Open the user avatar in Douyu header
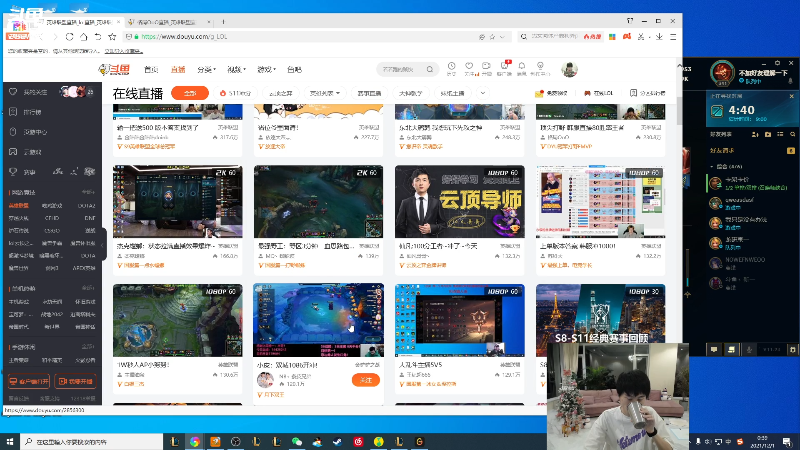The width and height of the screenshot is (800, 450). point(569,69)
